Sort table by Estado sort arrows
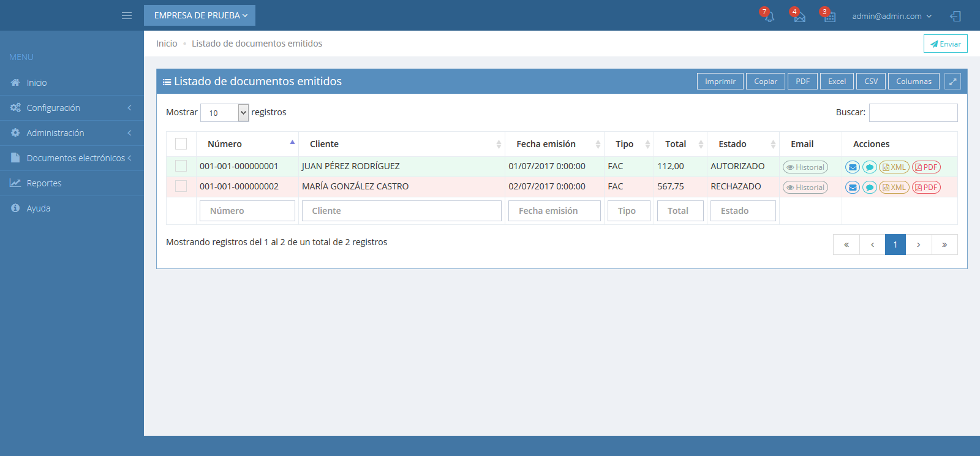 coord(773,144)
